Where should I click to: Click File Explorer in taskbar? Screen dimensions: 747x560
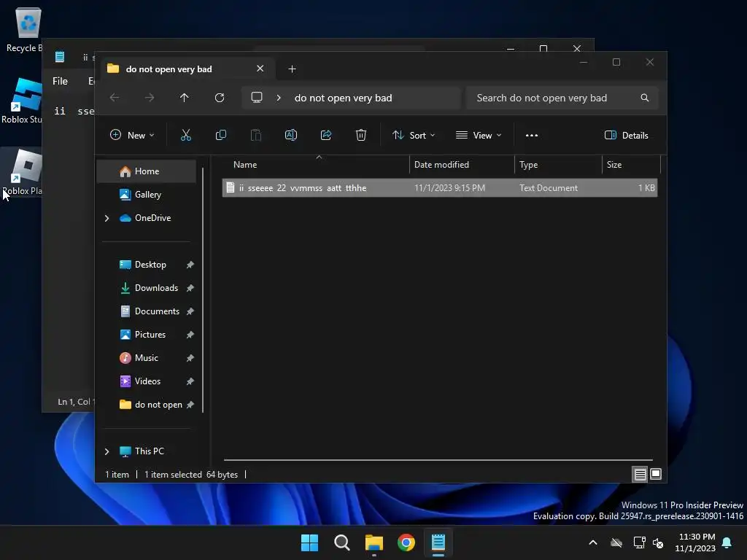(x=374, y=542)
